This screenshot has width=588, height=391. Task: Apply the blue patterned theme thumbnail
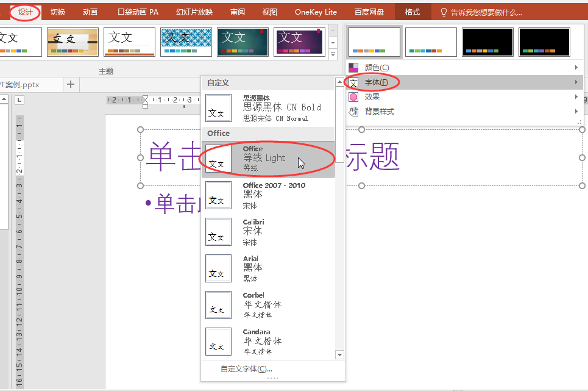tap(186, 42)
